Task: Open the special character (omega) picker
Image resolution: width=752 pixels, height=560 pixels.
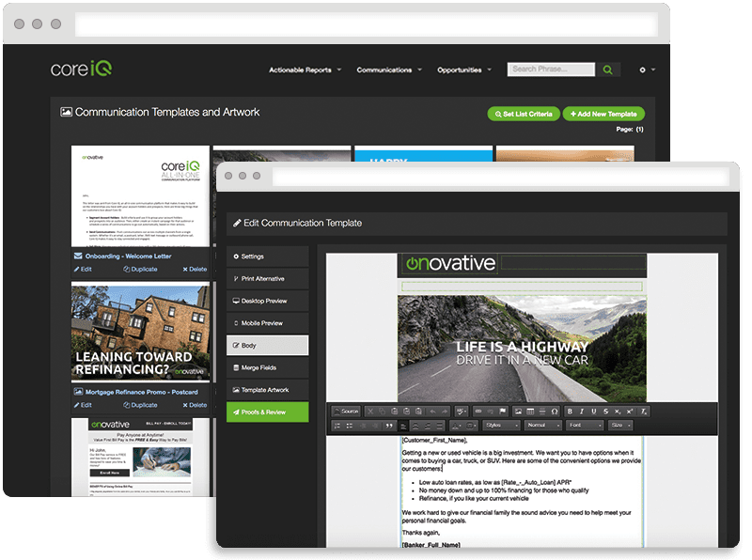Action: 555,412
